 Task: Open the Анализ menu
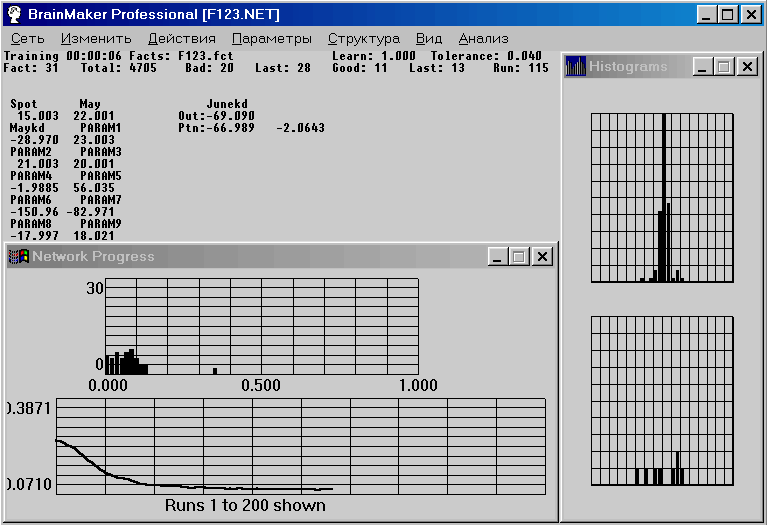pos(484,38)
